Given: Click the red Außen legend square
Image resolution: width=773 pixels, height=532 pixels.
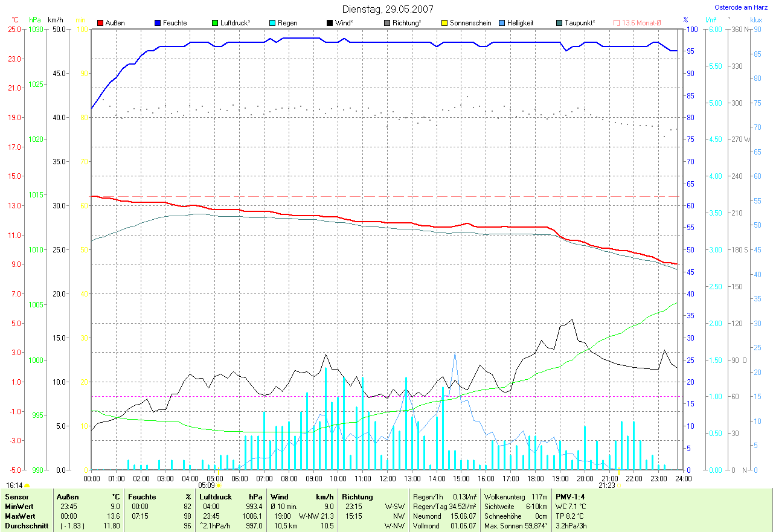Looking at the screenshot, I should tap(100, 23).
